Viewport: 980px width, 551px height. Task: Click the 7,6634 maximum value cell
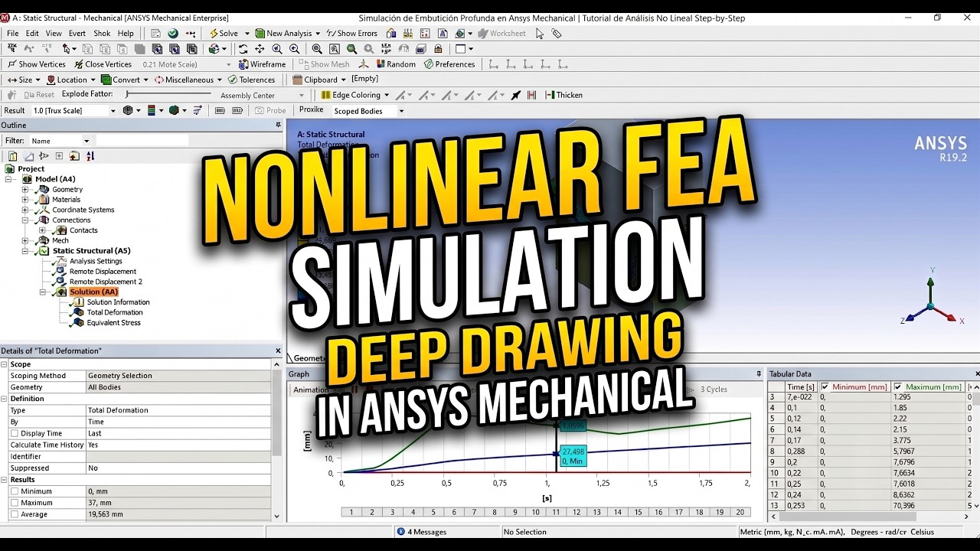[929, 473]
